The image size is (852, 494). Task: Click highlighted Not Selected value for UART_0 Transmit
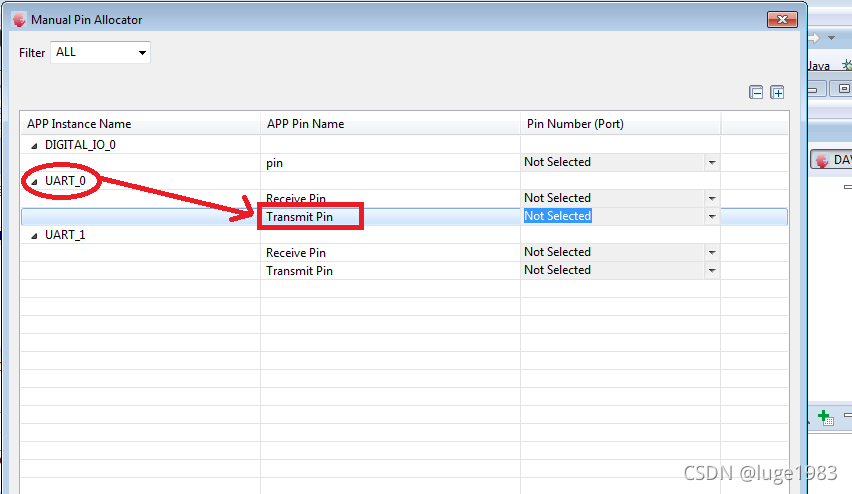[557, 216]
